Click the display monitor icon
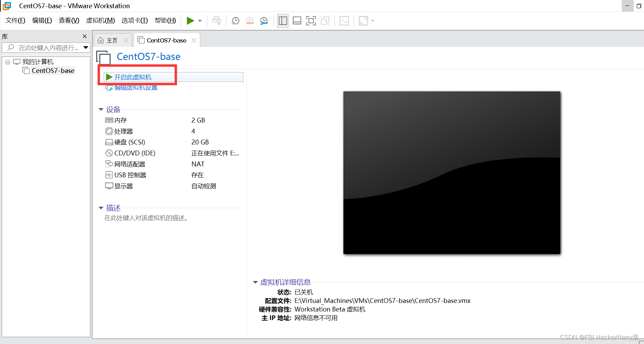This screenshot has height=344, width=644. 109,186
